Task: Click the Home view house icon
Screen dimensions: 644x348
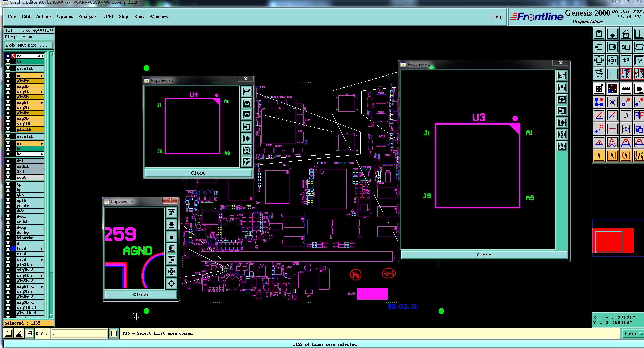Action: pos(626,34)
